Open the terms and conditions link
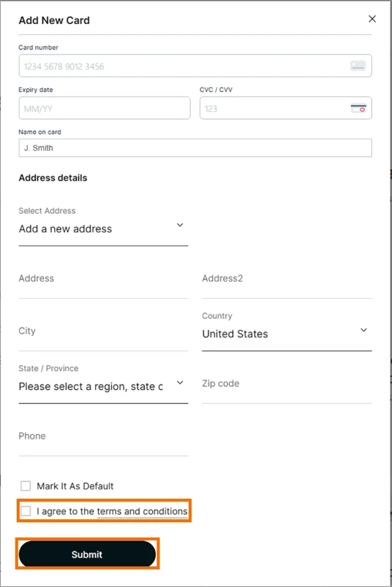Screen dimensions: 392x587 click(142, 511)
